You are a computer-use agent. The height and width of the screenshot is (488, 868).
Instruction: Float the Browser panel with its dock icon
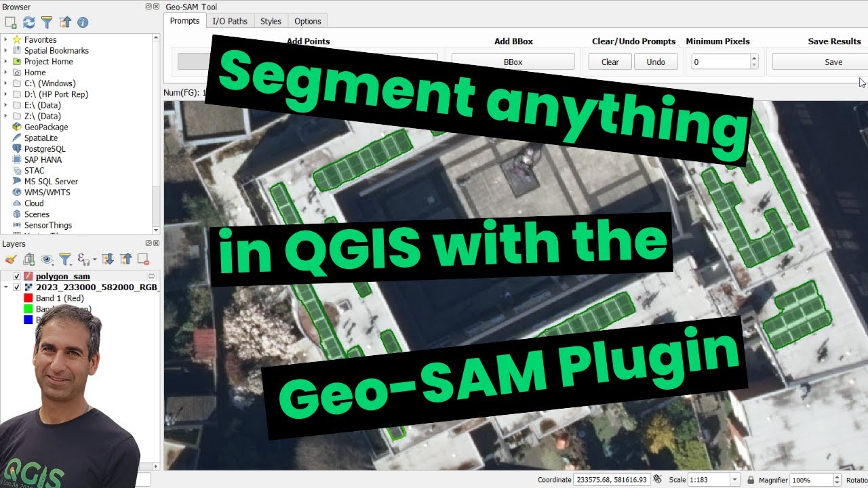tap(149, 6)
